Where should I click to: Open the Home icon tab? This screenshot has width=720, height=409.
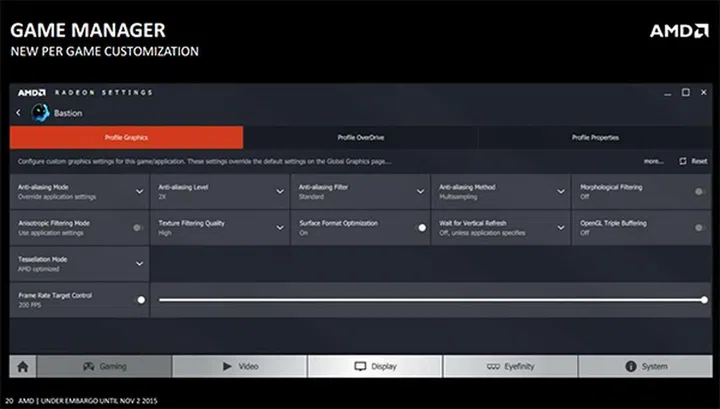[x=22, y=366]
